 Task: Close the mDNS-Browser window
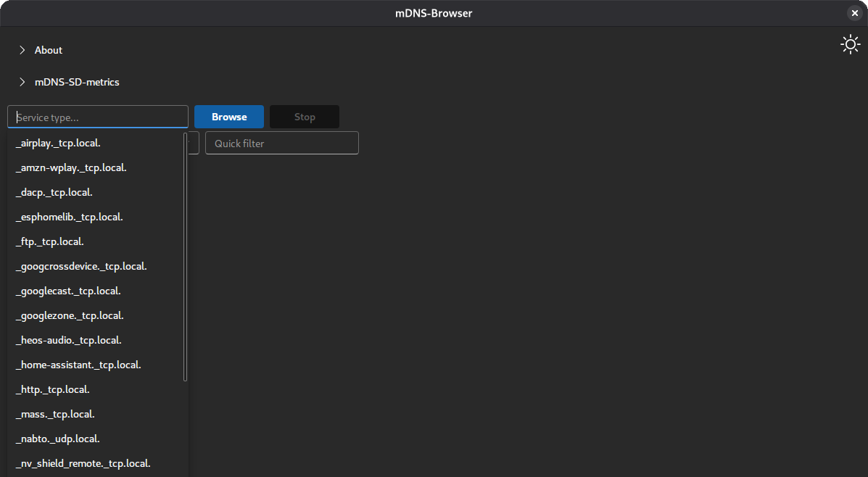[x=854, y=12]
